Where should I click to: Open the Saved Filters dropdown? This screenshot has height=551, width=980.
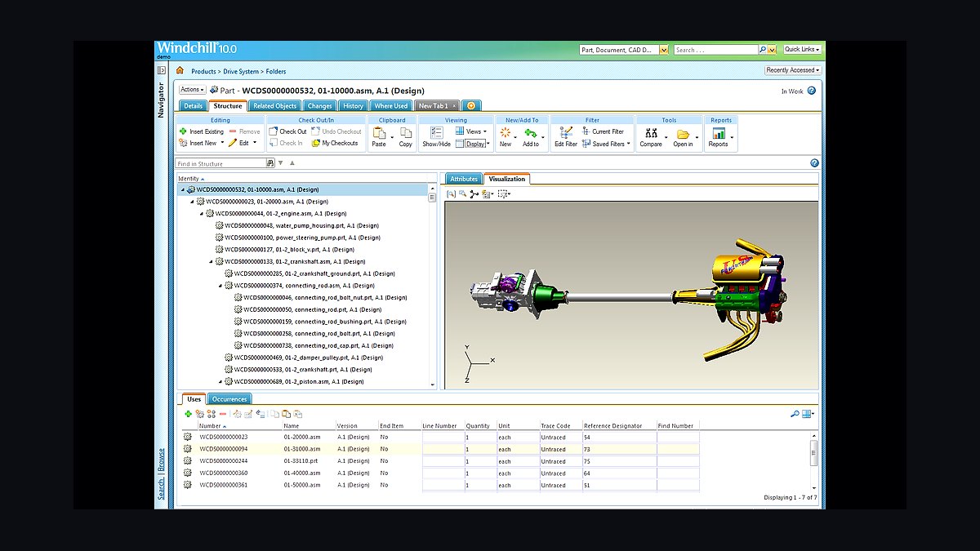(606, 143)
